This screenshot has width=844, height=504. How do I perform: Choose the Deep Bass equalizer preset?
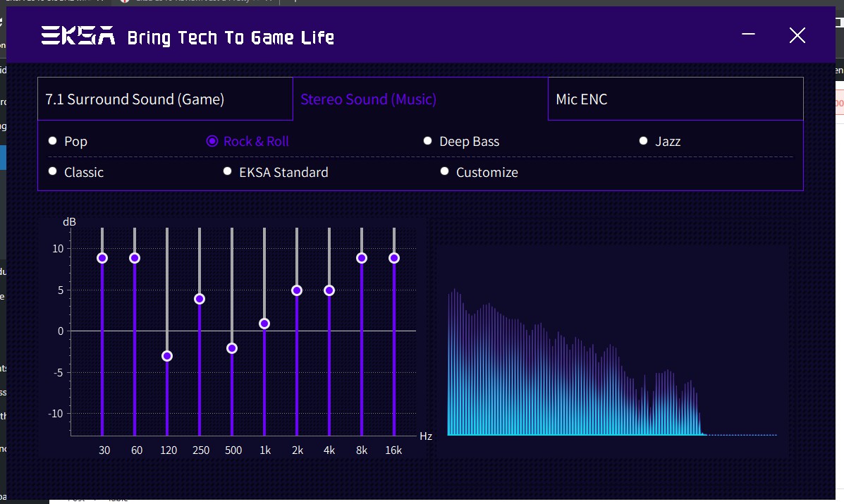(427, 141)
